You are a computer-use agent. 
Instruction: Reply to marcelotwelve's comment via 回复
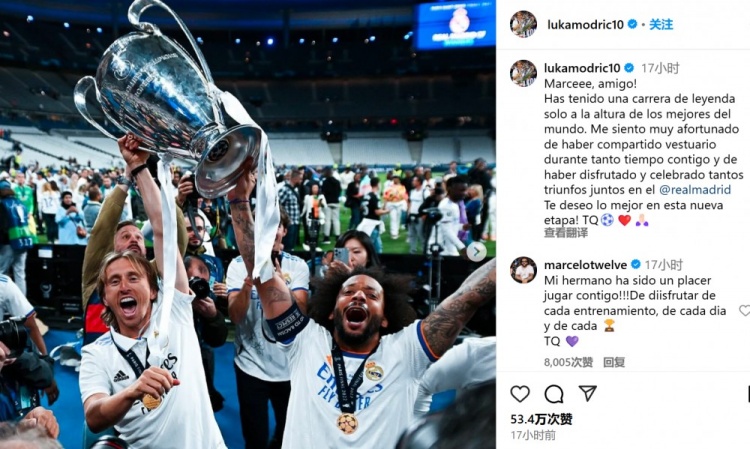pyautogui.click(x=614, y=362)
